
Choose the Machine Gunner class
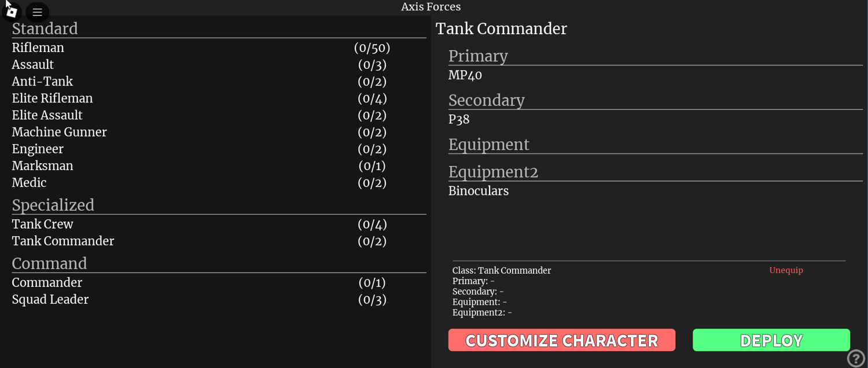[219, 132]
